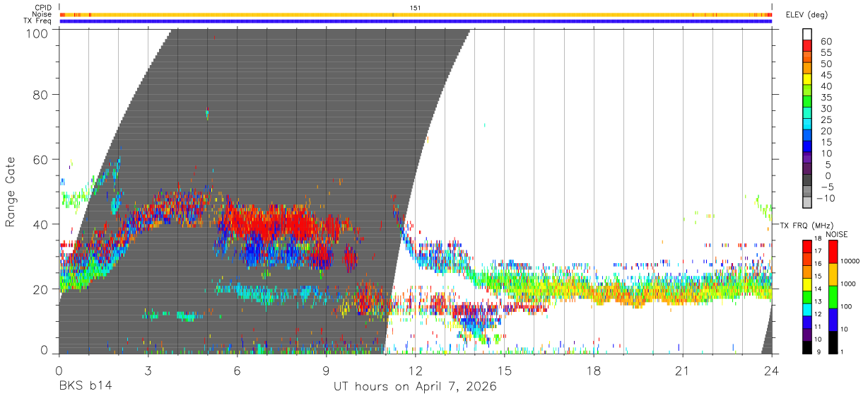Screen dimensions: 868x401
Task: Click time axis label 24
Action: [772, 371]
